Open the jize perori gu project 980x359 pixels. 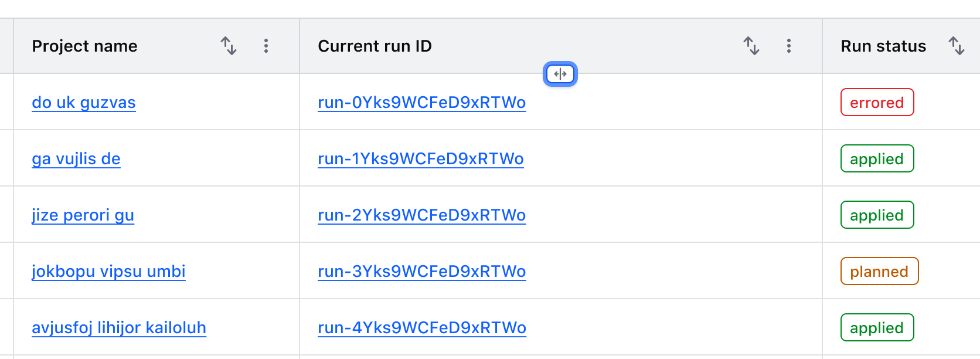coord(83,215)
